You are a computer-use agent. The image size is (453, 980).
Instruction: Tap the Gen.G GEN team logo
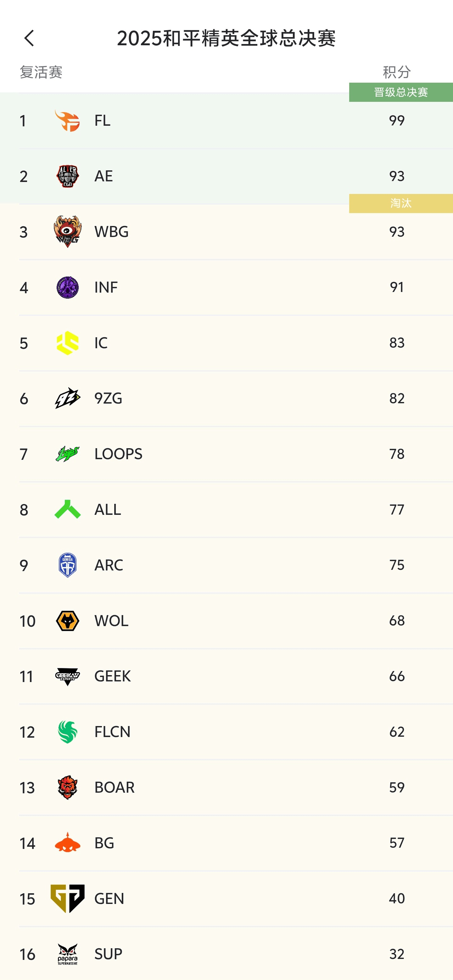[67, 899]
